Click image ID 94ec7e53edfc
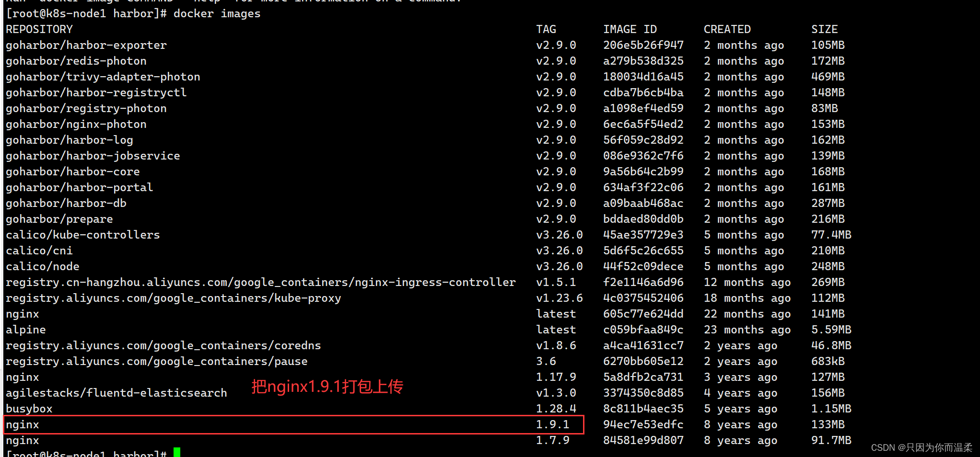Screen dimensions: 980x457 click(643, 425)
